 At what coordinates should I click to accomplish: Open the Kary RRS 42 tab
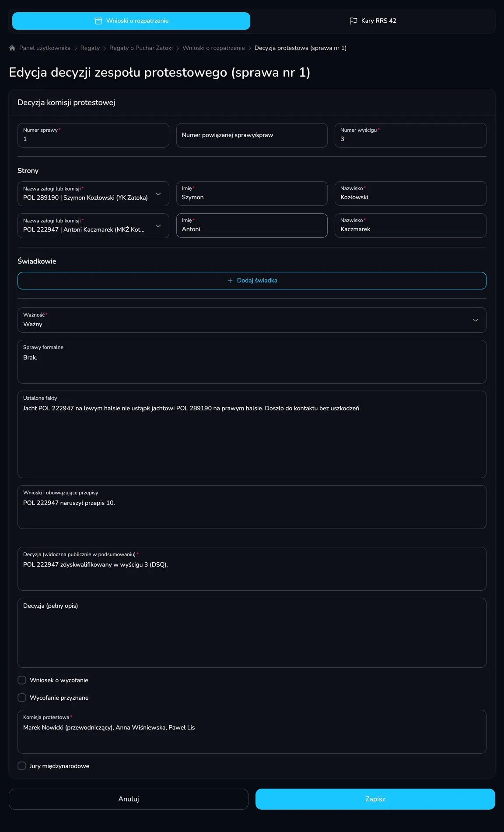[373, 21]
